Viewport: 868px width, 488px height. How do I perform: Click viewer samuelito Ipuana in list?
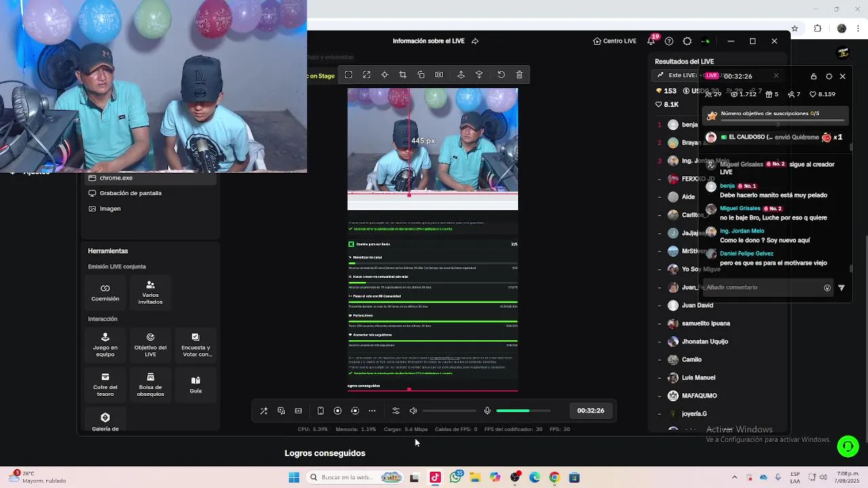(x=705, y=323)
